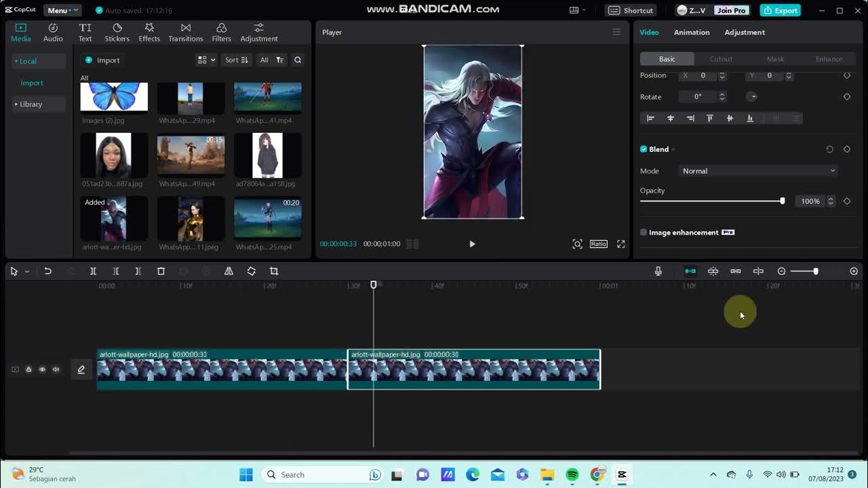Click the Delete left split icon
The width and height of the screenshot is (868, 488).
pos(115,271)
